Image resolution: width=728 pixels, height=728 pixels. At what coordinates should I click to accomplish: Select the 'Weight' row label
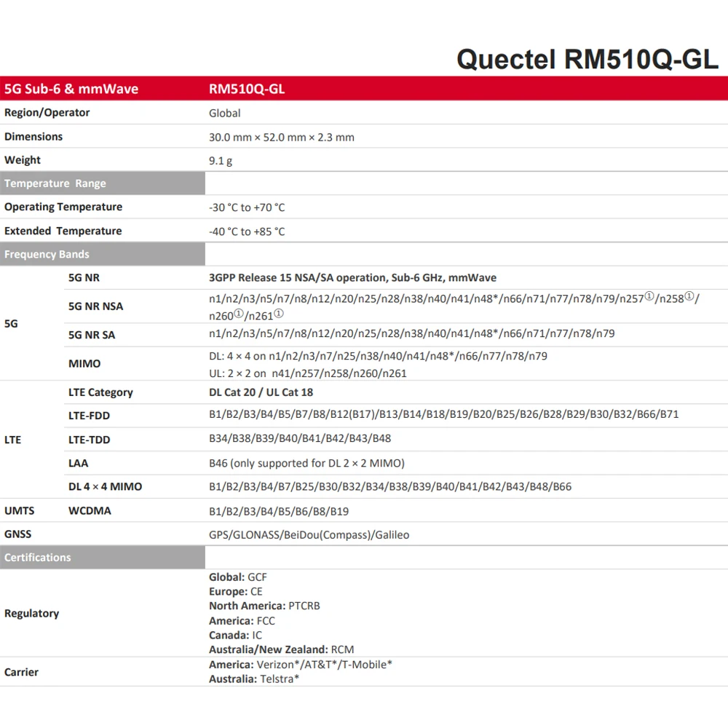pos(23,160)
